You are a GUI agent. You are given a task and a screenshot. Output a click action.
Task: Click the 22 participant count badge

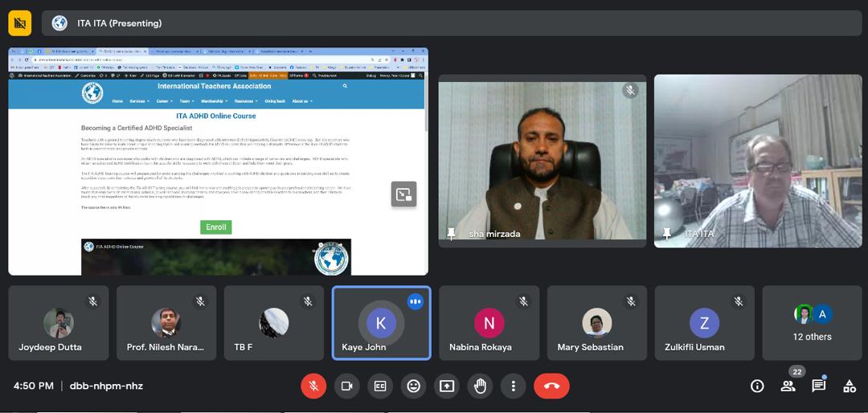[797, 372]
